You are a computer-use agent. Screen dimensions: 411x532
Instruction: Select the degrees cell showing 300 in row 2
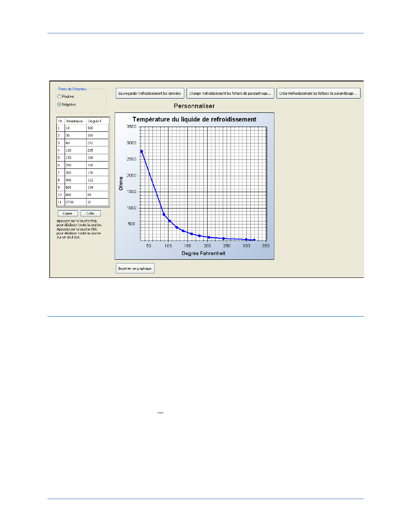(97, 135)
